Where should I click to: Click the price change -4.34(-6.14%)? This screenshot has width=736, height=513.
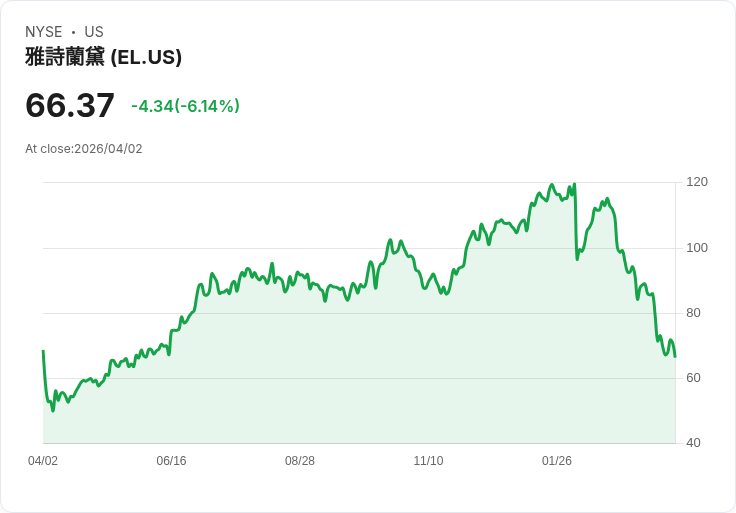pos(185,106)
